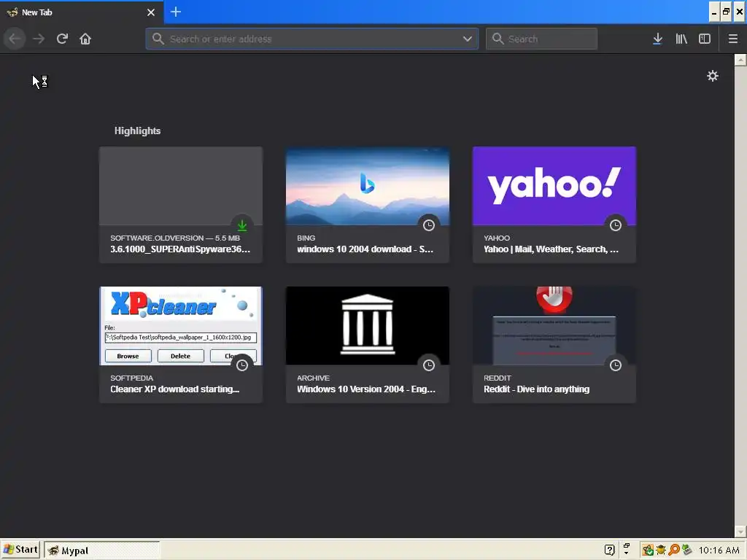Focus the Search or enter address field

click(x=312, y=39)
